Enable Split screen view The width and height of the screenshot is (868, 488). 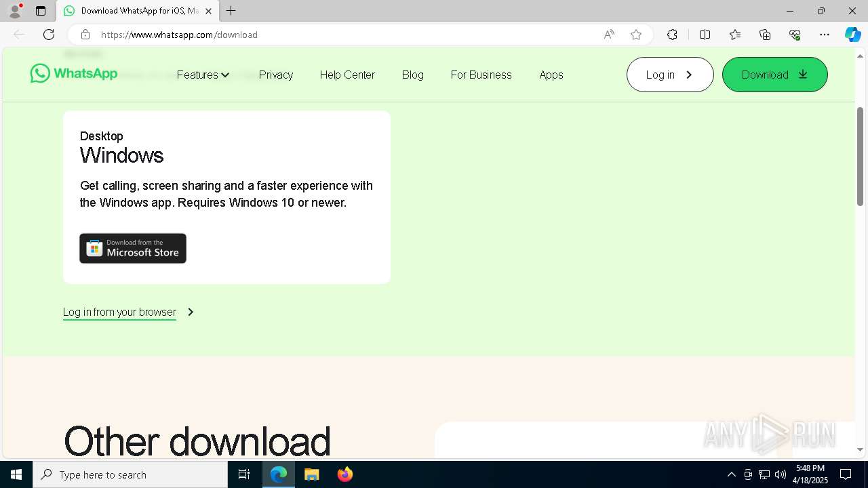tap(705, 35)
